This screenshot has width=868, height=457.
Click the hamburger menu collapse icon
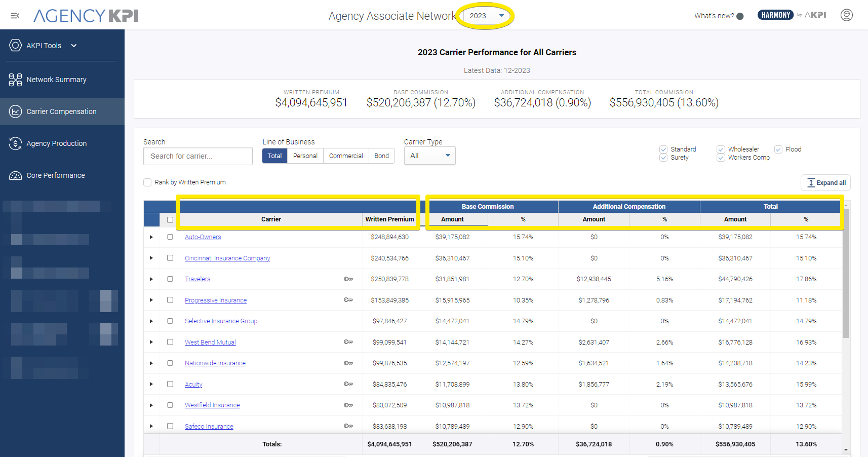15,16
